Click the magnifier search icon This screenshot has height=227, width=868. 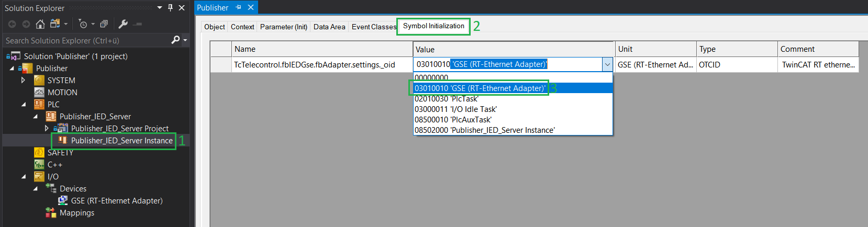click(175, 40)
